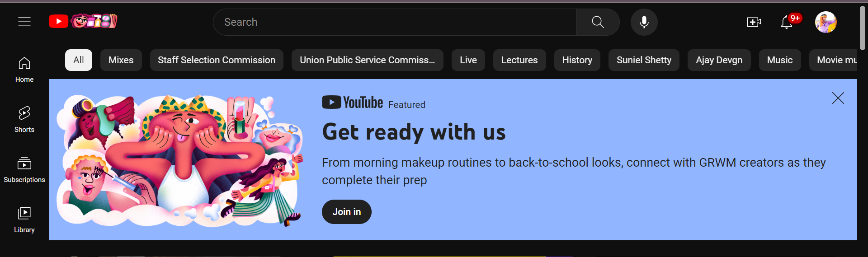This screenshot has width=868, height=257.
Task: Click the GRWM banner illustration
Action: coord(179,160)
